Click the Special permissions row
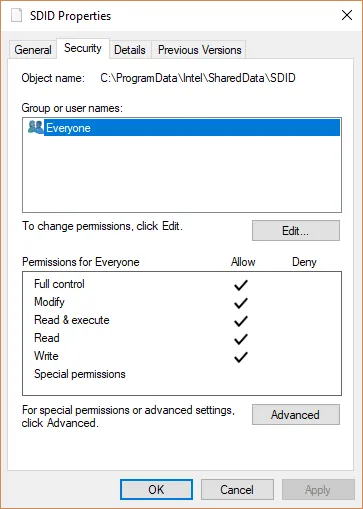363x509 pixels. click(x=182, y=374)
